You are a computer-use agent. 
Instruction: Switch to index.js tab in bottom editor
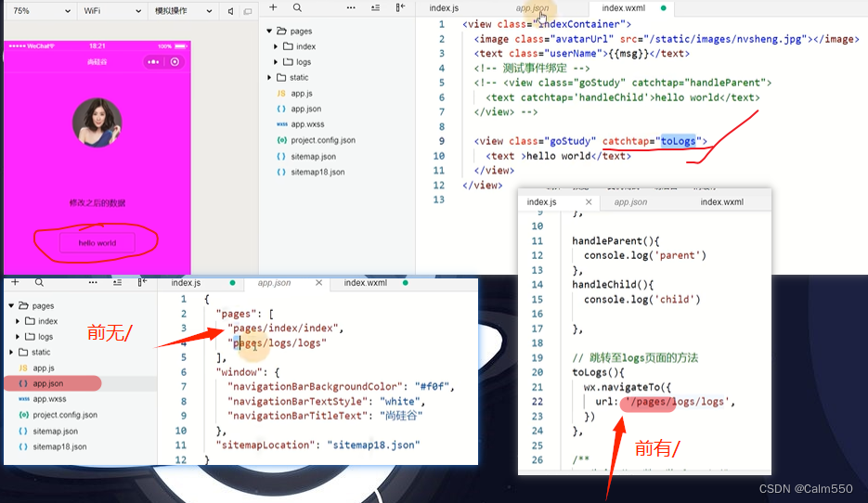point(186,283)
